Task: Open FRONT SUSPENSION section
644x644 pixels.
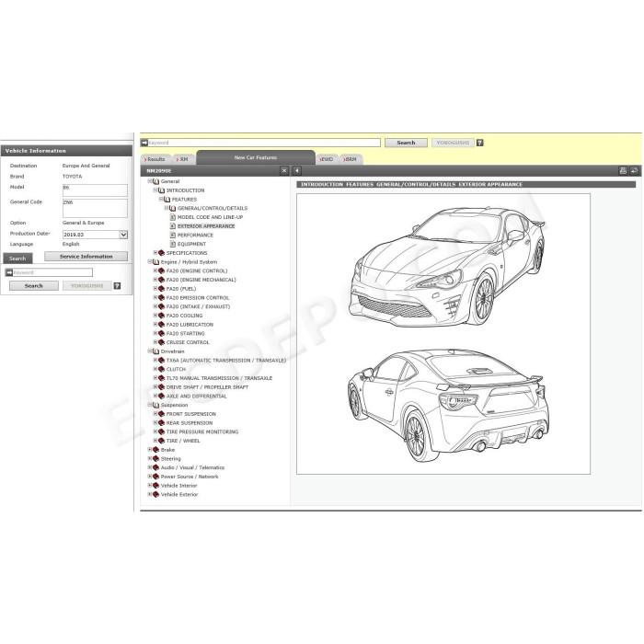Action: tap(191, 414)
